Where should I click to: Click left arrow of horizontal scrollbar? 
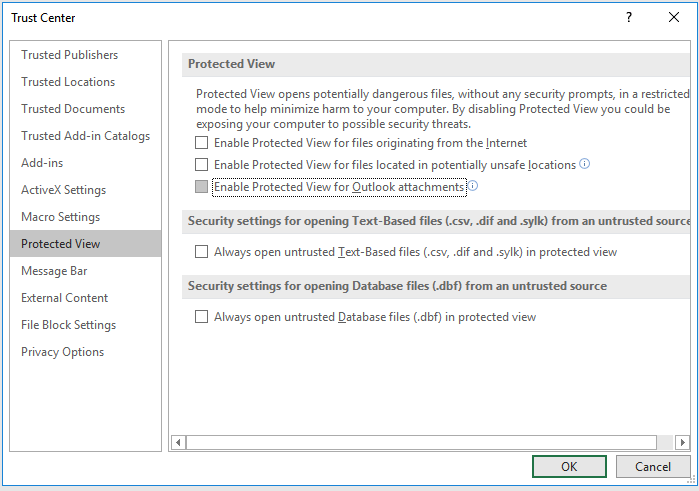point(180,442)
